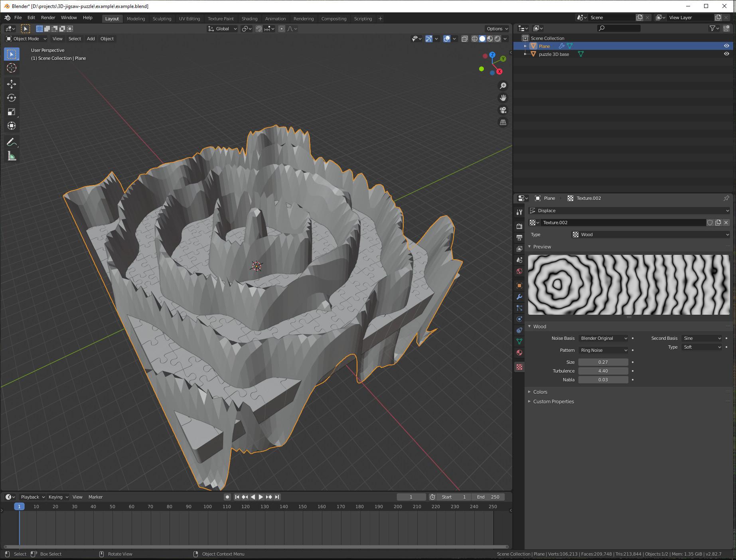The width and height of the screenshot is (736, 560).
Task: Expand the Colors section
Action: 540,392
